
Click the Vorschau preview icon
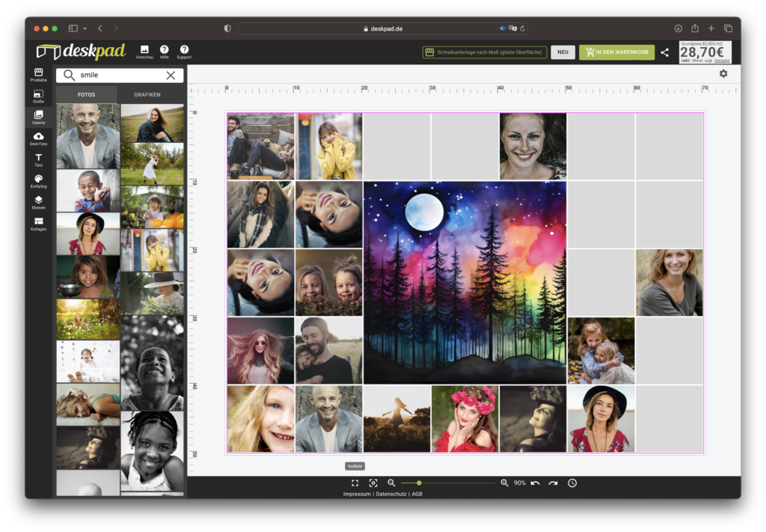(x=144, y=51)
